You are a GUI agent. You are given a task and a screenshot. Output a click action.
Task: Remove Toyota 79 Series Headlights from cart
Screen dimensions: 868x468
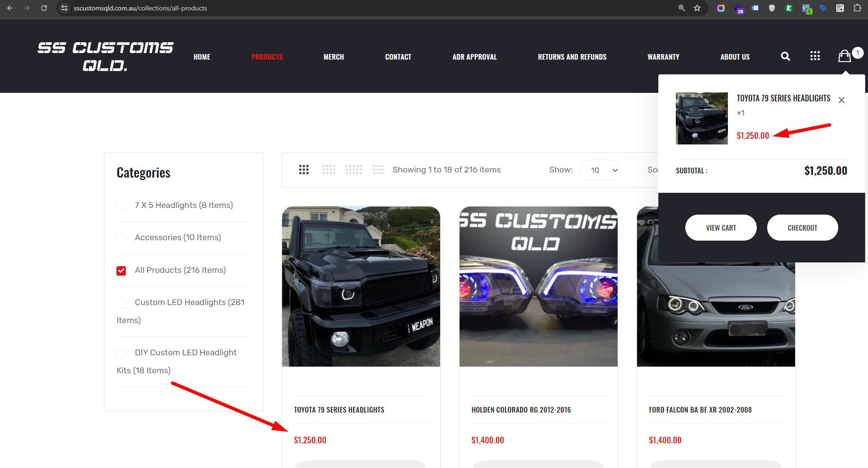click(x=841, y=100)
